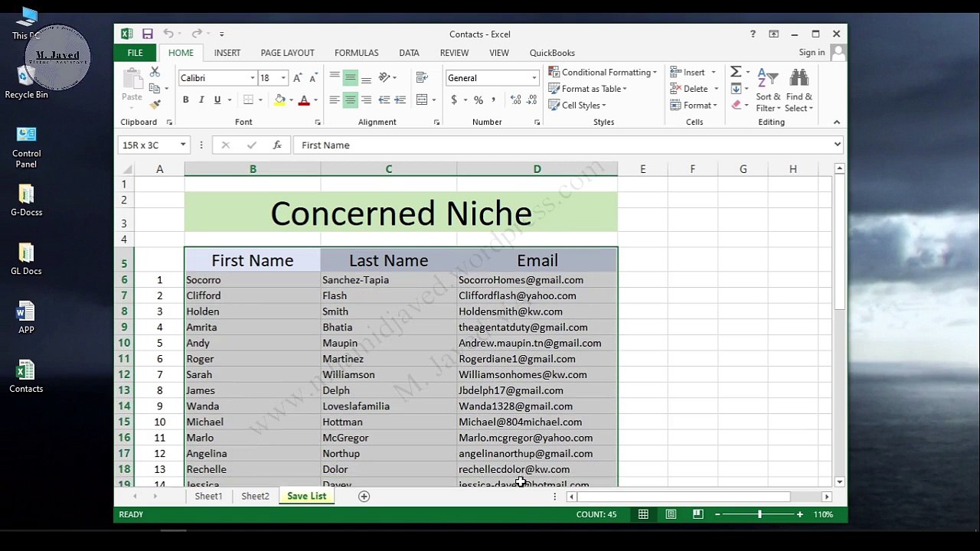Open Cell Styles gallery
Screen dimensions: 980x551
(577, 106)
